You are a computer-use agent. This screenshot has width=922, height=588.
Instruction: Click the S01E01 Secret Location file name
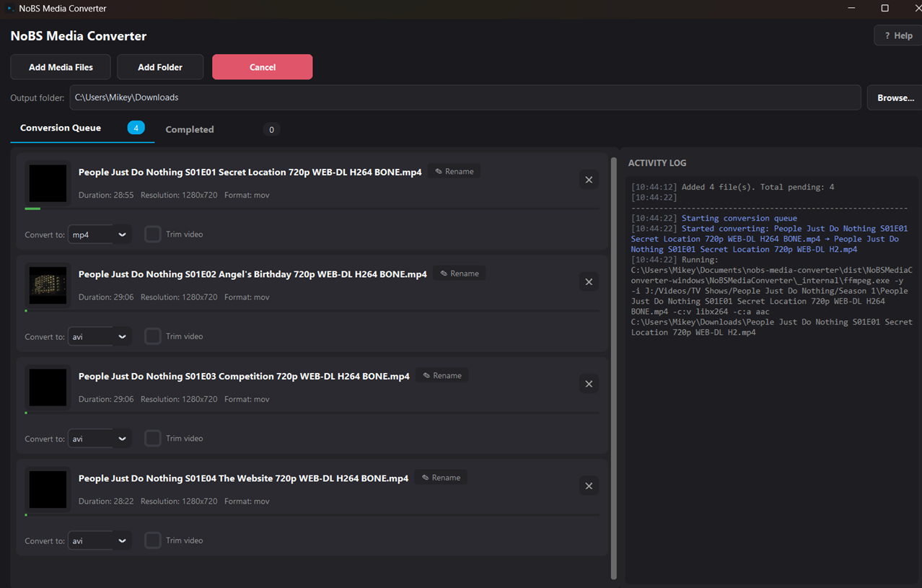[x=250, y=172]
